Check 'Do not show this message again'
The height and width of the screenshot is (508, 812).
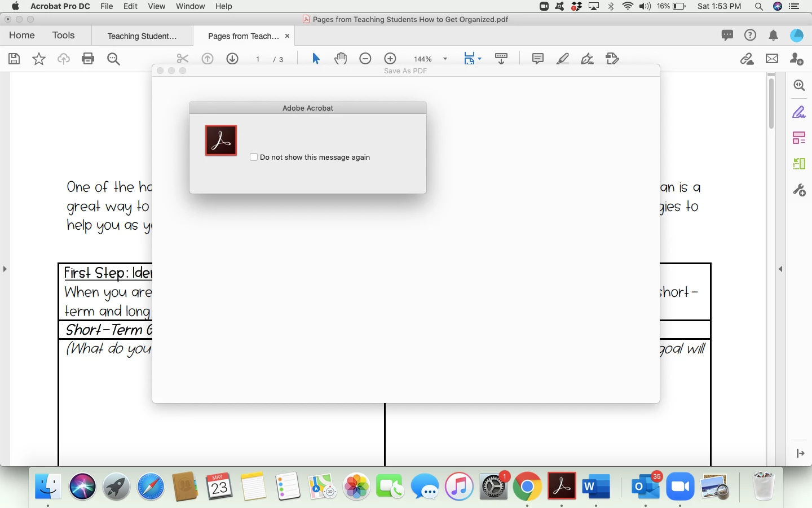tap(254, 157)
